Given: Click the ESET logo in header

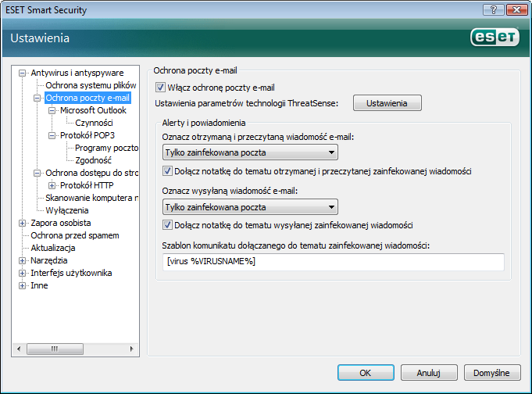Looking at the screenshot, I should point(495,37).
